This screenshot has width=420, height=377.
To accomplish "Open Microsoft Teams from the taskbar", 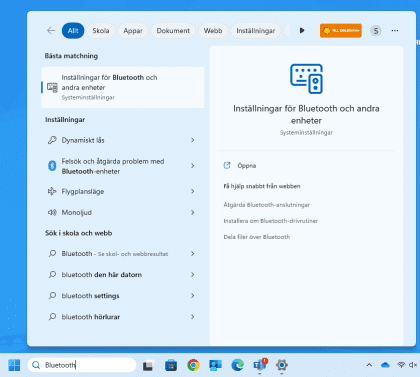I will tap(260, 365).
